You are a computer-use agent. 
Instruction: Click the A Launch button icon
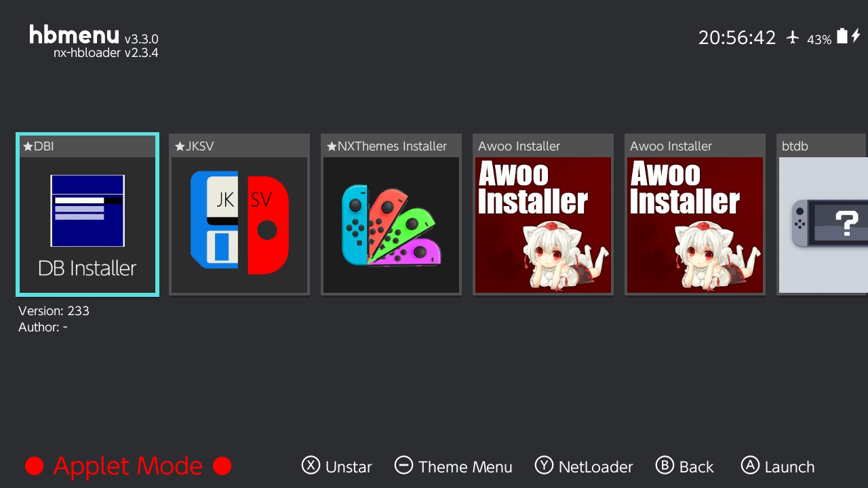click(x=749, y=465)
